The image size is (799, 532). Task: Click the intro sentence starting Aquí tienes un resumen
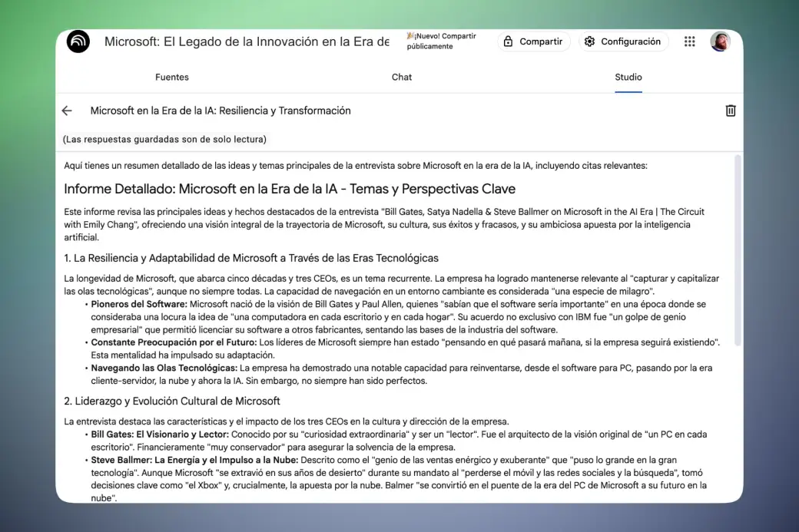click(x=356, y=166)
